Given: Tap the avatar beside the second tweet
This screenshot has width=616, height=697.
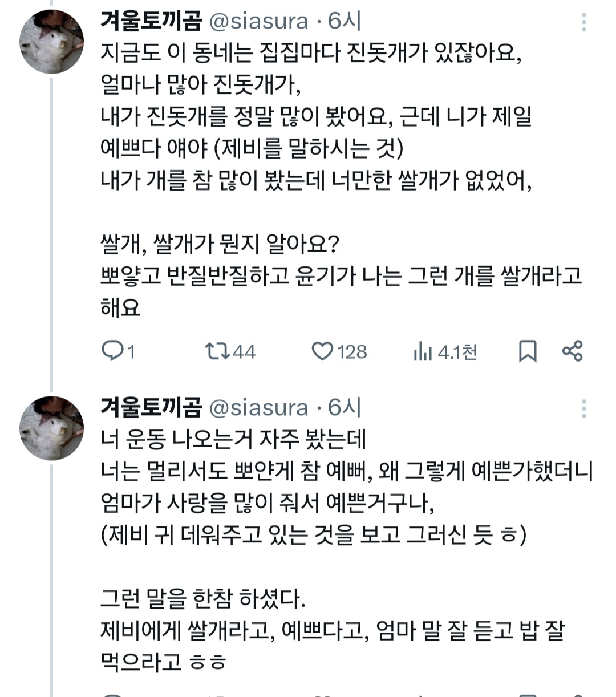Looking at the screenshot, I should [52, 428].
